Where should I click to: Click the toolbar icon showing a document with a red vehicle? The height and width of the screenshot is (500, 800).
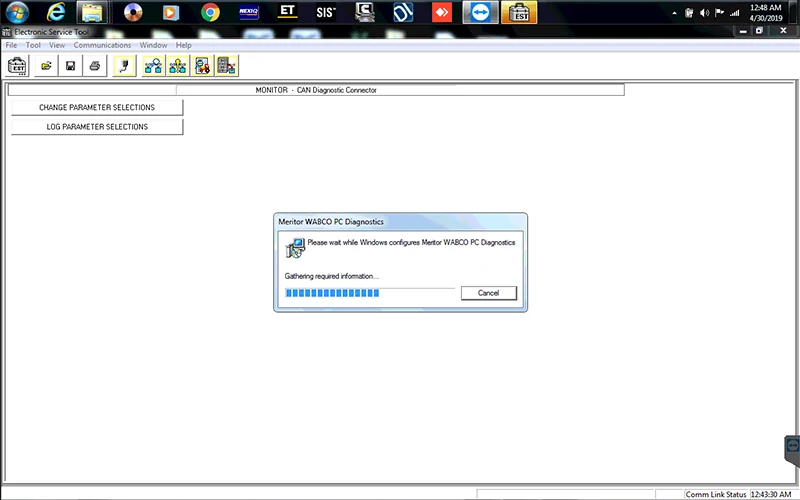(202, 66)
